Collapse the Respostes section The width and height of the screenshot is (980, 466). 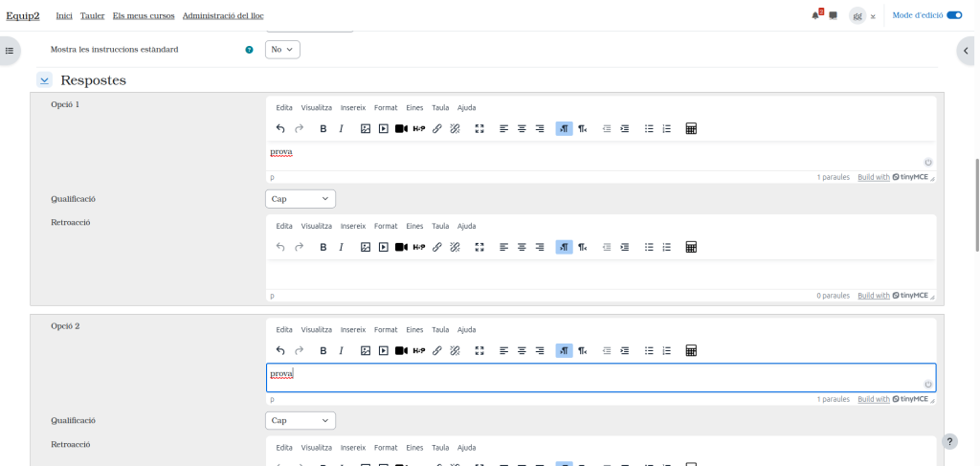45,80
